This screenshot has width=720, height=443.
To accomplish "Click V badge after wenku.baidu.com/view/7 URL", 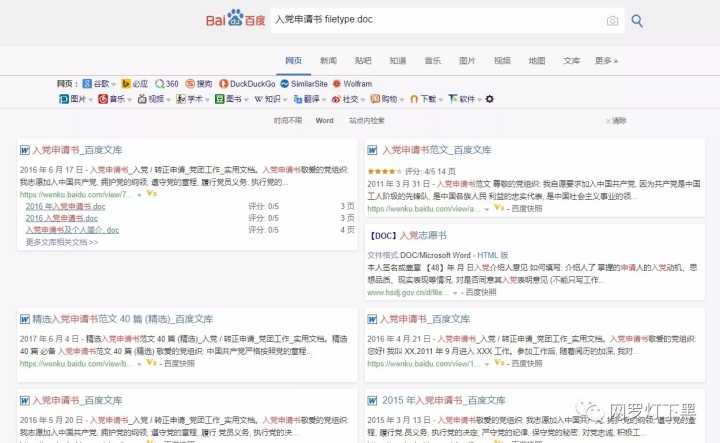I will [x=152, y=194].
